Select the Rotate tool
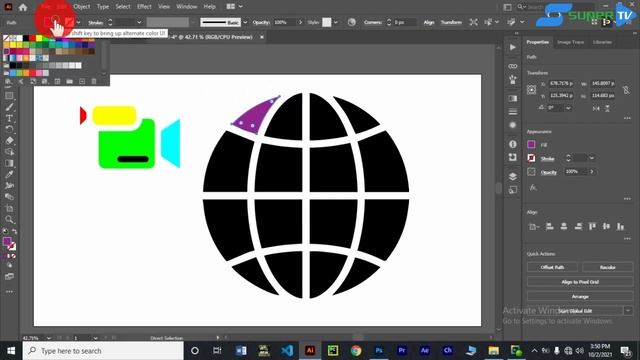Screen dimensions: 640x360 (x=9, y=129)
